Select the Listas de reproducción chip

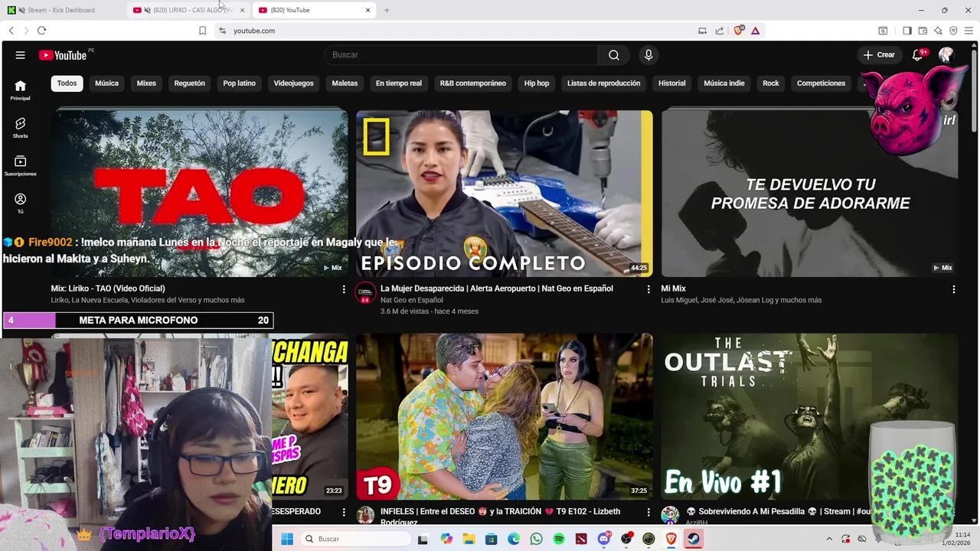pos(603,83)
